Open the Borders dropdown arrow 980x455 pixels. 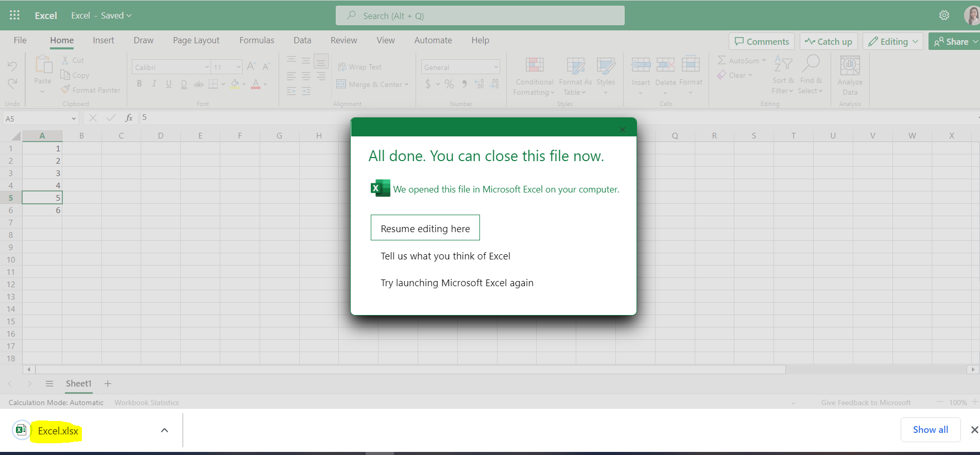(223, 84)
